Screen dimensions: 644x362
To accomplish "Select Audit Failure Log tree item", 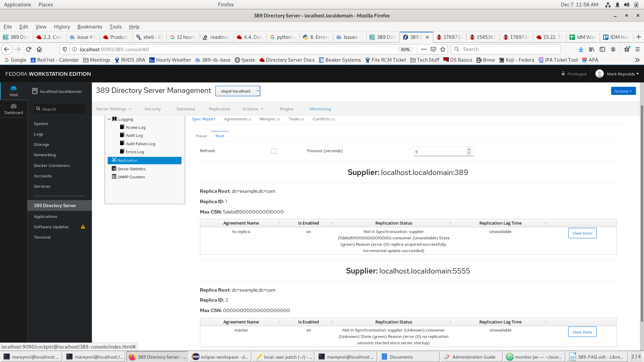I will click(x=140, y=144).
